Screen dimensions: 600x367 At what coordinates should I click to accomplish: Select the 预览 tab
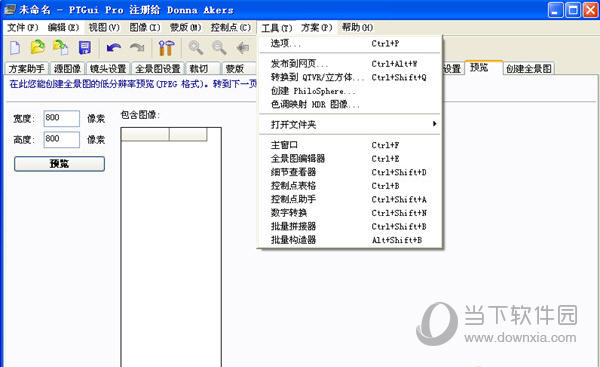click(483, 67)
